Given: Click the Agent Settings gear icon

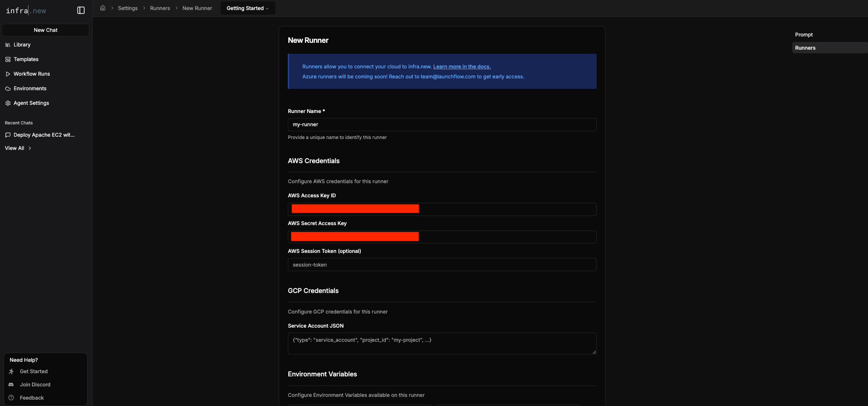Looking at the screenshot, I should tap(8, 103).
